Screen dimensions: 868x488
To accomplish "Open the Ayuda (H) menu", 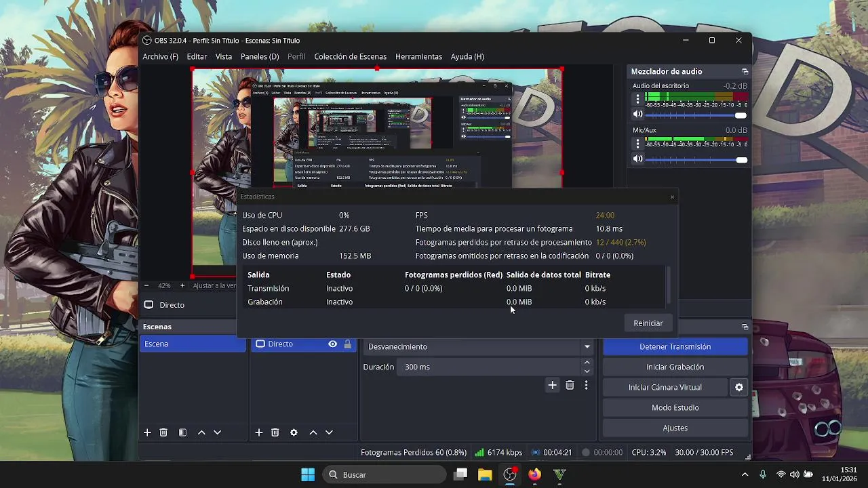I will point(467,57).
